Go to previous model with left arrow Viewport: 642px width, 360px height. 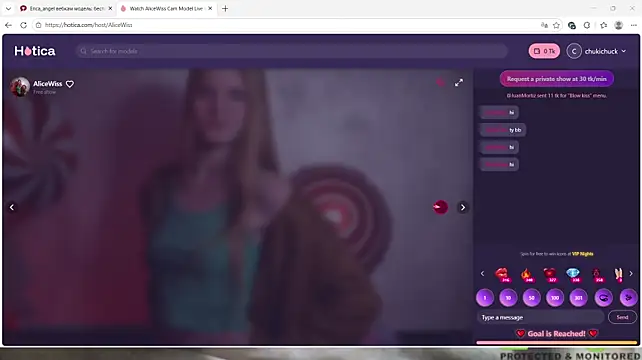pos(12,207)
